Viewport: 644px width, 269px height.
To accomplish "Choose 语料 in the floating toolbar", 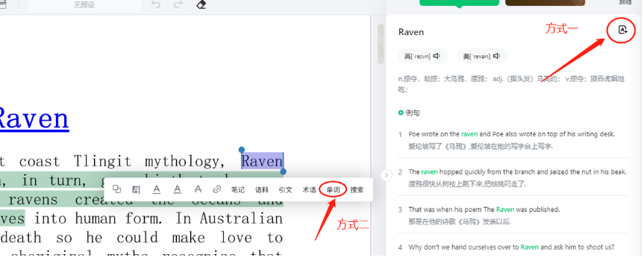I will click(262, 190).
